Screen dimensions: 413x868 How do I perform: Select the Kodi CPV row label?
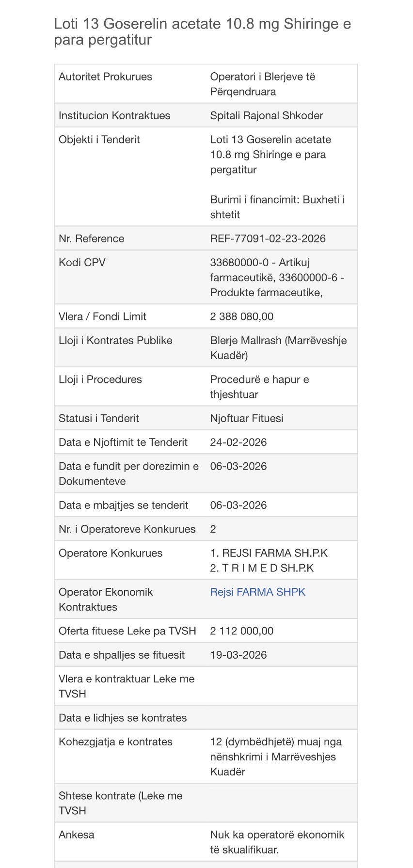[82, 263]
